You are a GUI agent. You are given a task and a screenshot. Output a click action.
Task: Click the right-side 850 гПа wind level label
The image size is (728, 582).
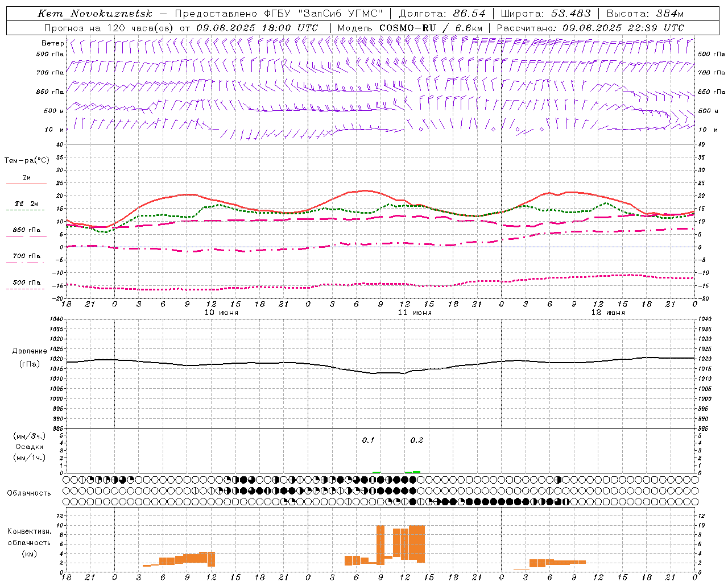coord(712,92)
